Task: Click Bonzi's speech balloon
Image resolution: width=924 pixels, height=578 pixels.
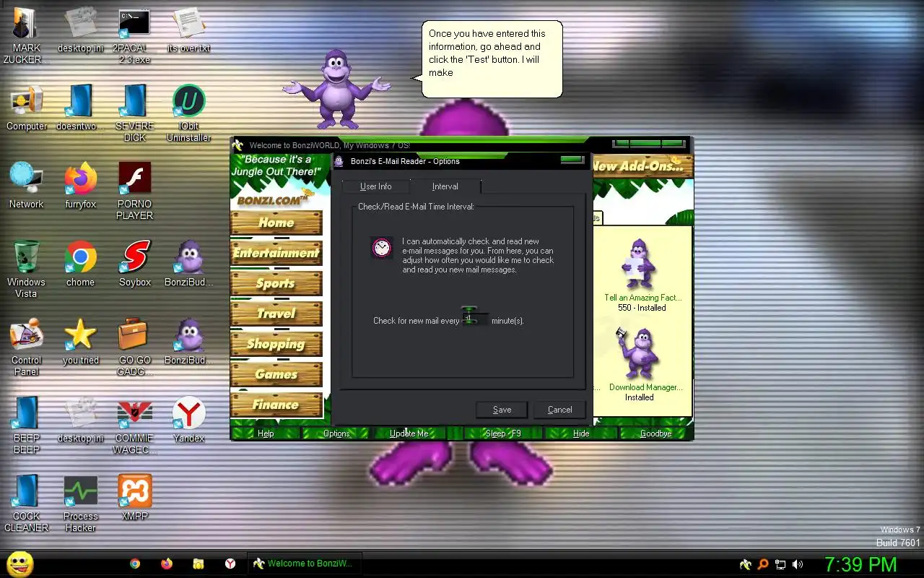Action: (491, 59)
